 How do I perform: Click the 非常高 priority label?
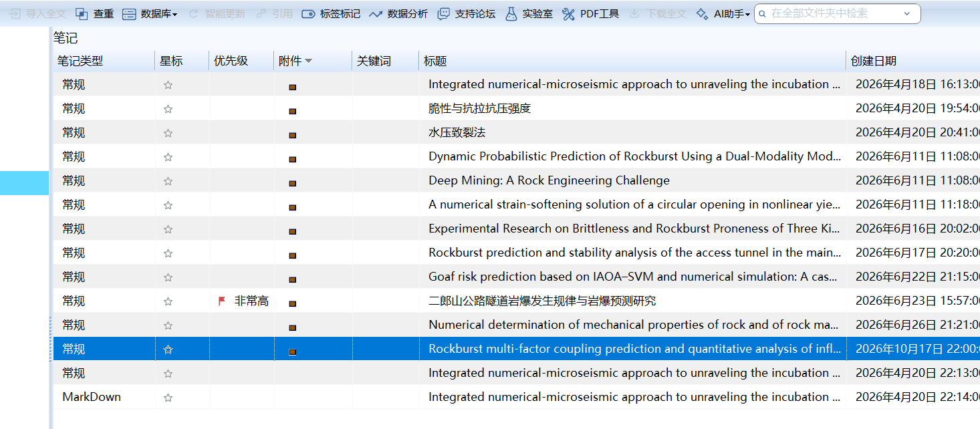[251, 301]
